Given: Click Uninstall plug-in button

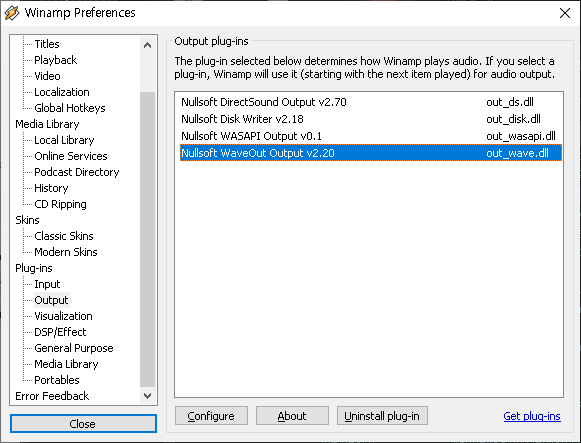Looking at the screenshot, I should 382,416.
